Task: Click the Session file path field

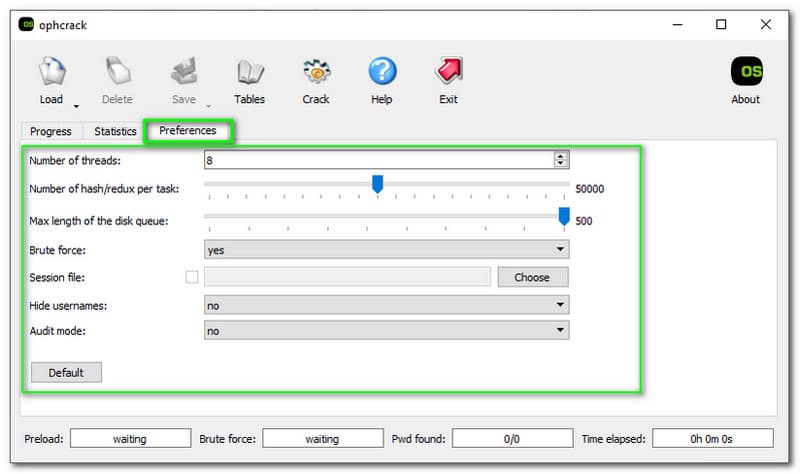Action: 347,277
